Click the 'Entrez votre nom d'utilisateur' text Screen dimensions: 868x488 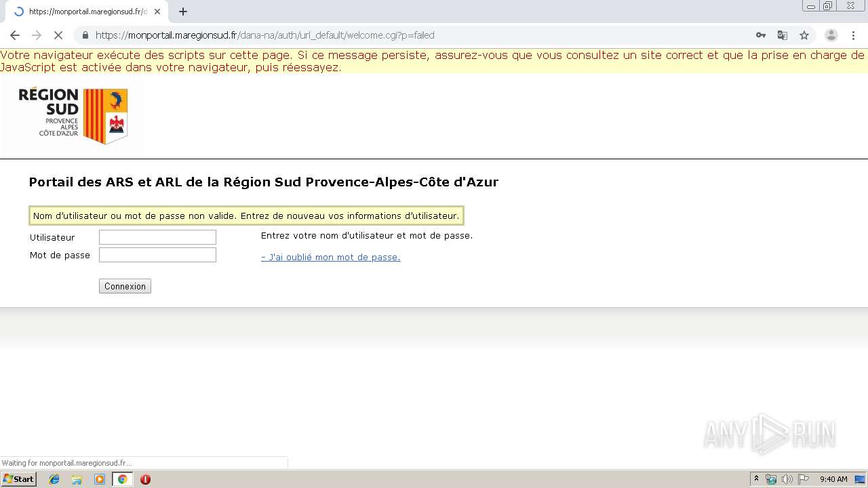[367, 236]
